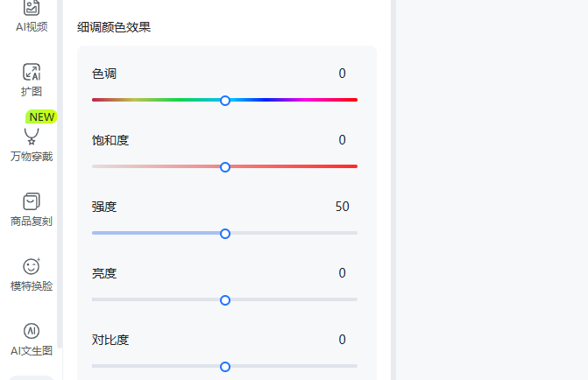Click the 饱和度 value field showing 0
588x380 pixels.
pyautogui.click(x=342, y=140)
